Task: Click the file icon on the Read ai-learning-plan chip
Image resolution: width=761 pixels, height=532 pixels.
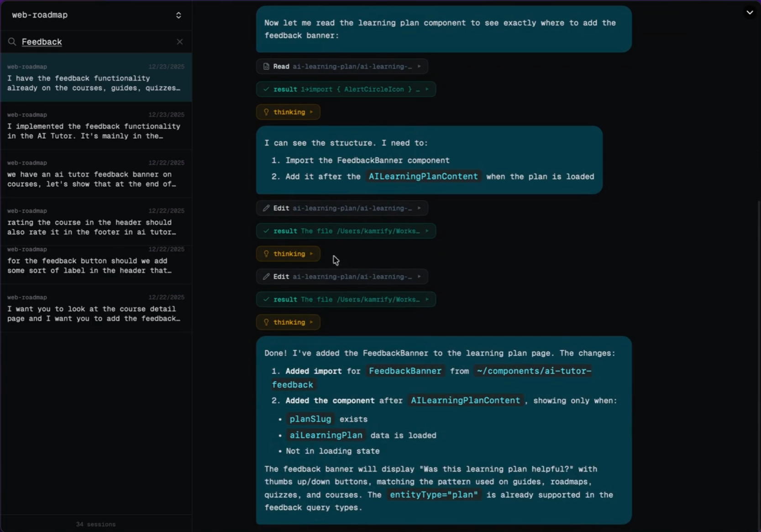Action: 266,66
